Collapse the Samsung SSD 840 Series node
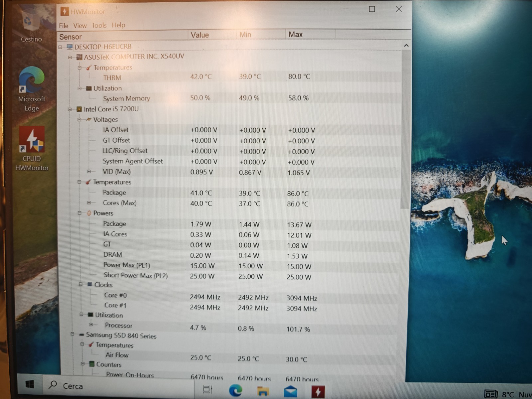Screen dimensions: 532x399 72,334
